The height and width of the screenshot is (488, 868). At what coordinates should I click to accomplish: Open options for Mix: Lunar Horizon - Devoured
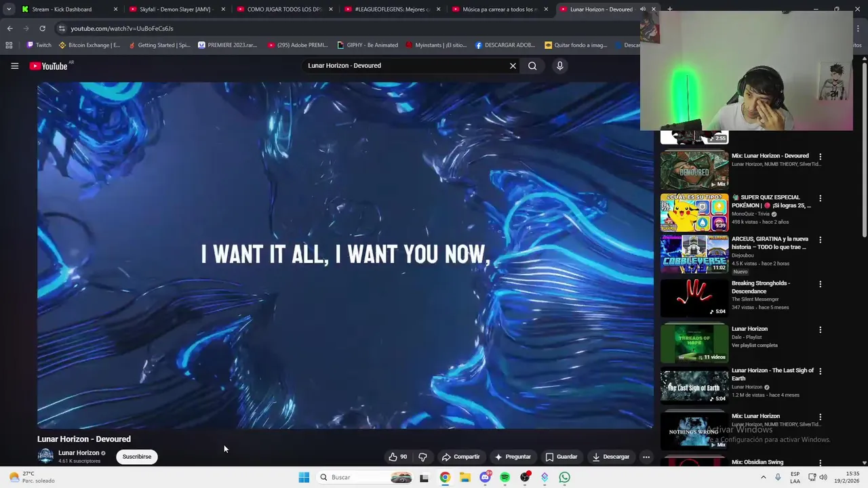pos(820,157)
